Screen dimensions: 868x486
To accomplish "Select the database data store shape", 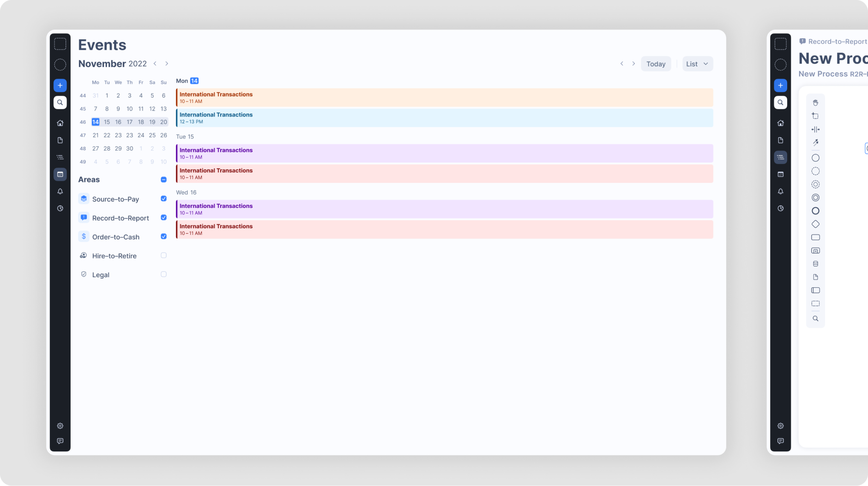I will coord(815,263).
